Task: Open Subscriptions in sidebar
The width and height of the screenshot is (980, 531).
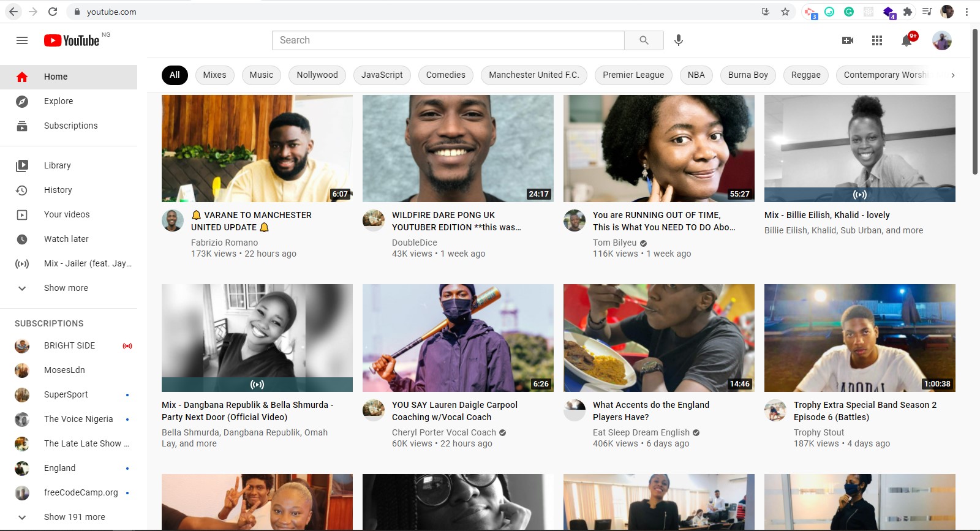Action: [69, 126]
